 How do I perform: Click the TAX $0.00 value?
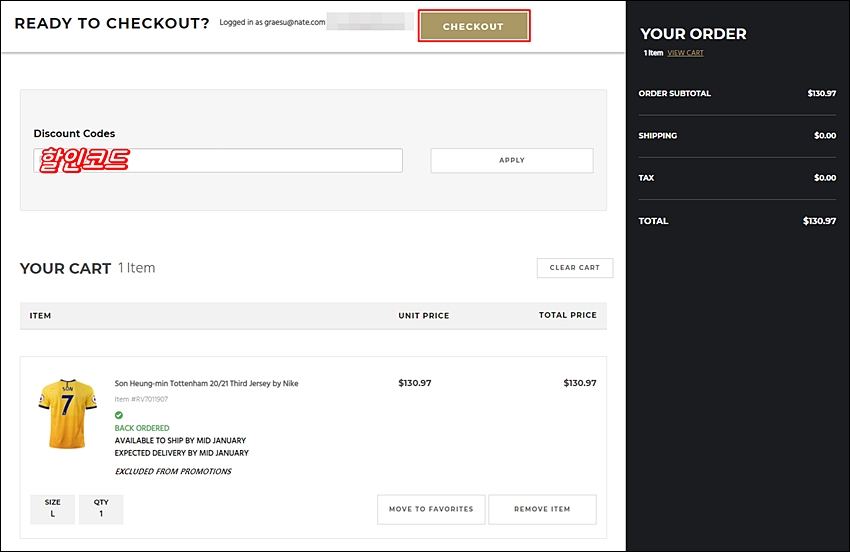(x=825, y=178)
